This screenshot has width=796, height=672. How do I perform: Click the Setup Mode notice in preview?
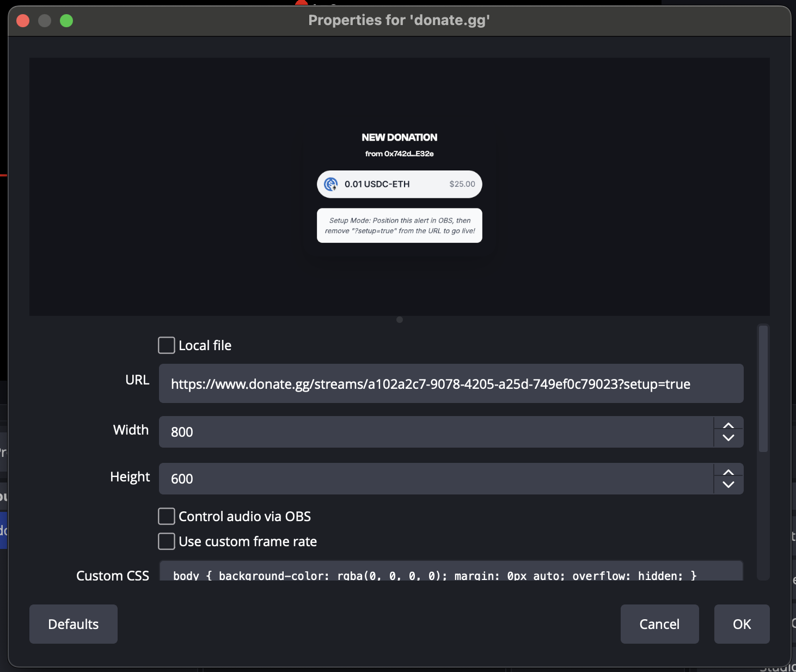coord(400,225)
